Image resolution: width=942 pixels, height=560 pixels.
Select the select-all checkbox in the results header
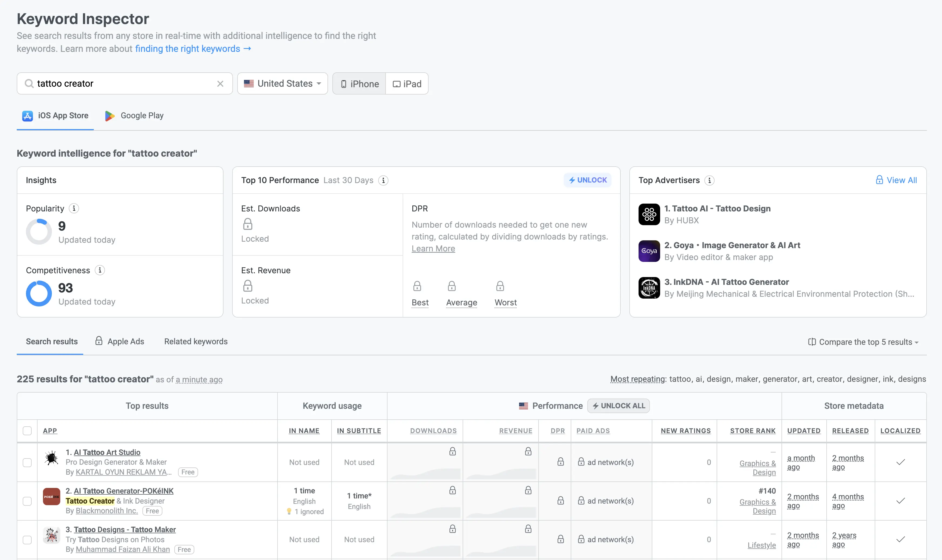pos(27,431)
